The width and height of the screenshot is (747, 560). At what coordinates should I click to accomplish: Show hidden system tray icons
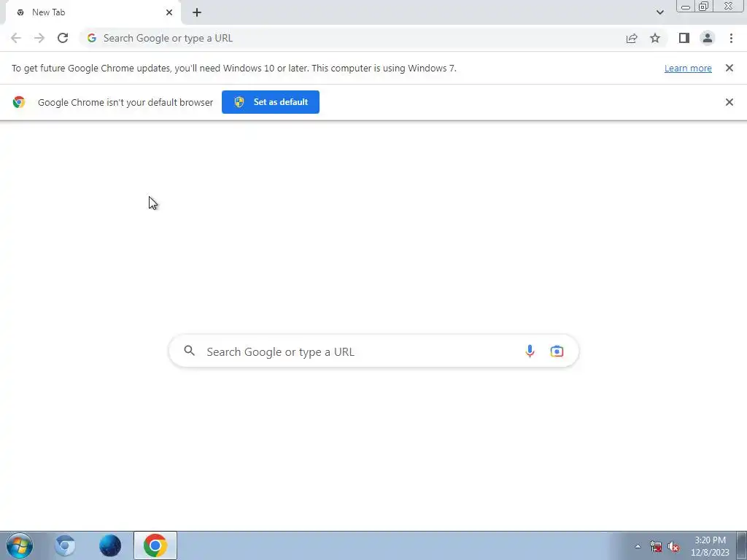pos(638,546)
